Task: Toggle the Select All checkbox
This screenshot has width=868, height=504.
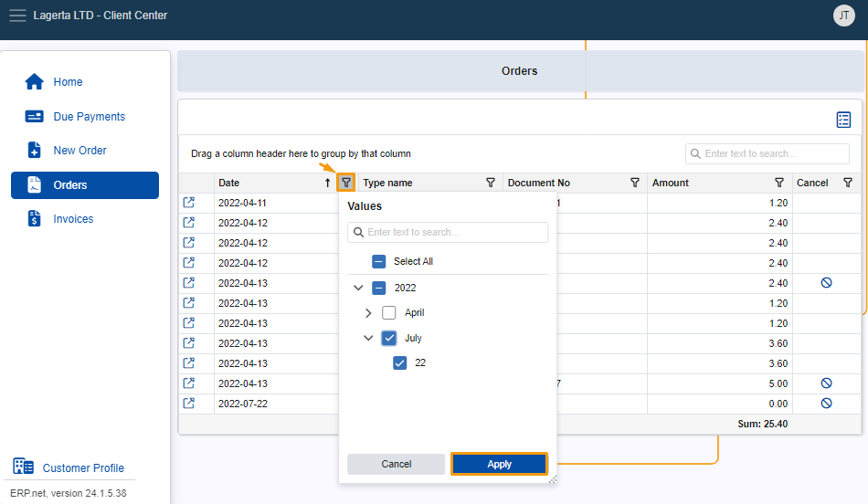Action: coord(378,261)
